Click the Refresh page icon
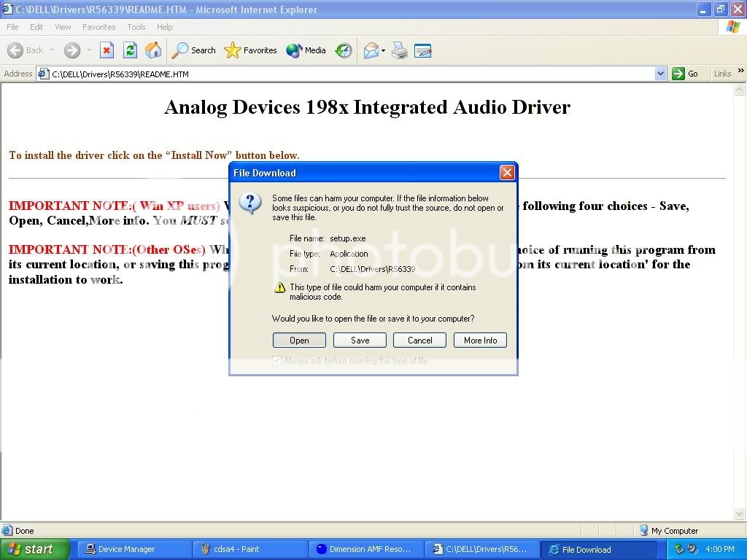This screenshot has height=560, width=747. pos(130,50)
